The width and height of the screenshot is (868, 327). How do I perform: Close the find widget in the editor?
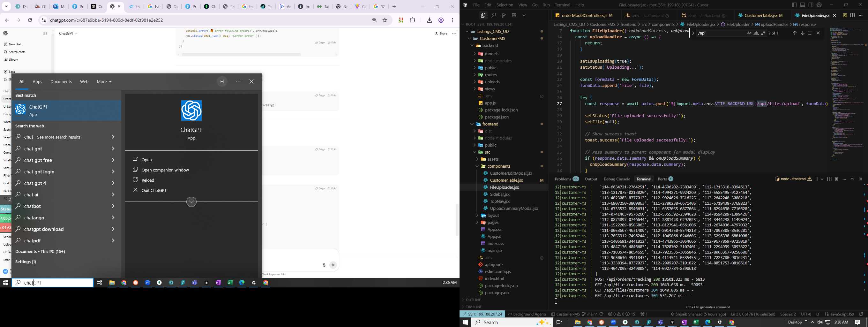pos(818,33)
